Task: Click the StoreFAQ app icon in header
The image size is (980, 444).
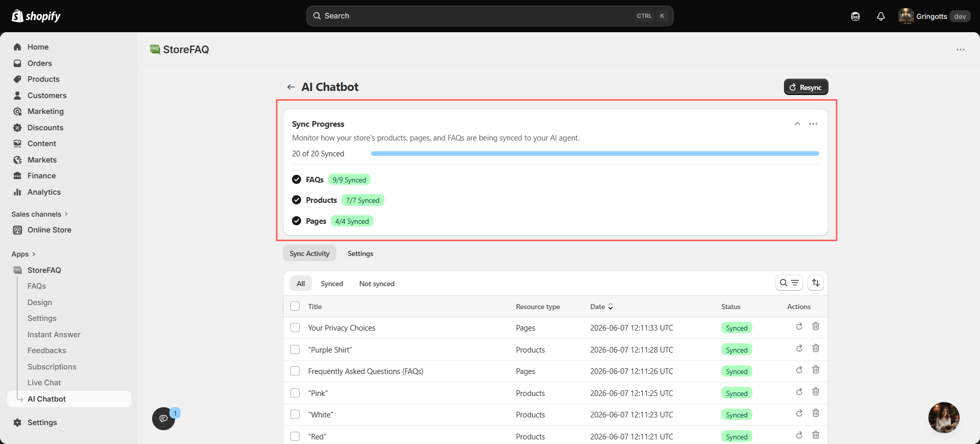Action: [x=155, y=49]
